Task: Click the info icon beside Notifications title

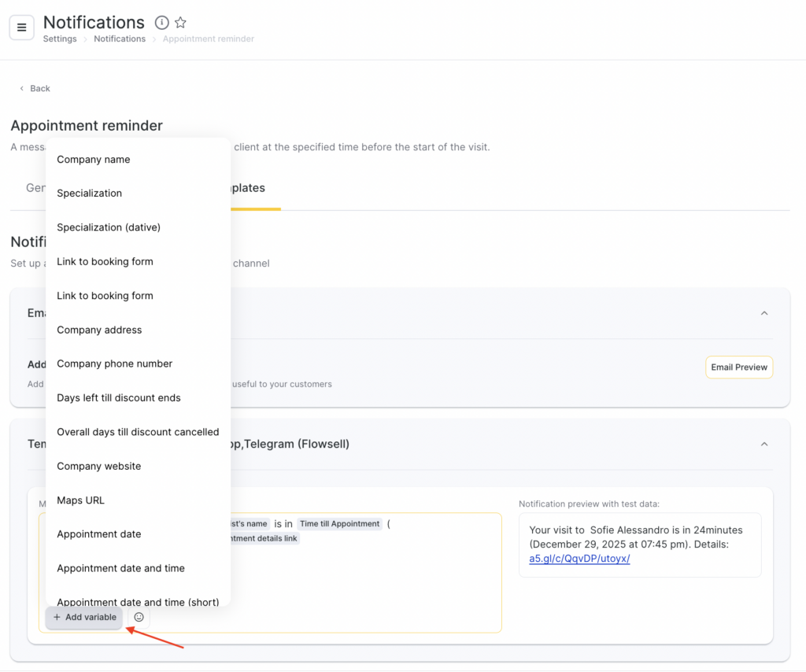Action: pyautogui.click(x=161, y=23)
